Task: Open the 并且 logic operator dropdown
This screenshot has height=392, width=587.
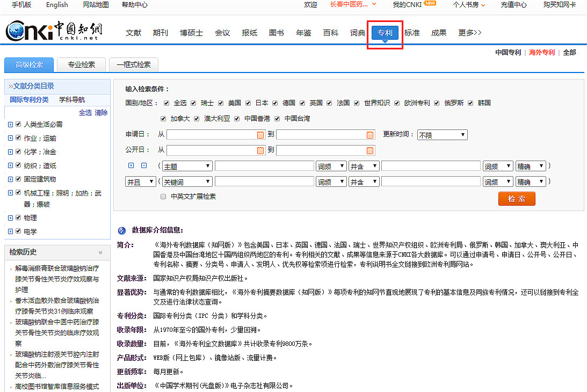Action: point(140,182)
